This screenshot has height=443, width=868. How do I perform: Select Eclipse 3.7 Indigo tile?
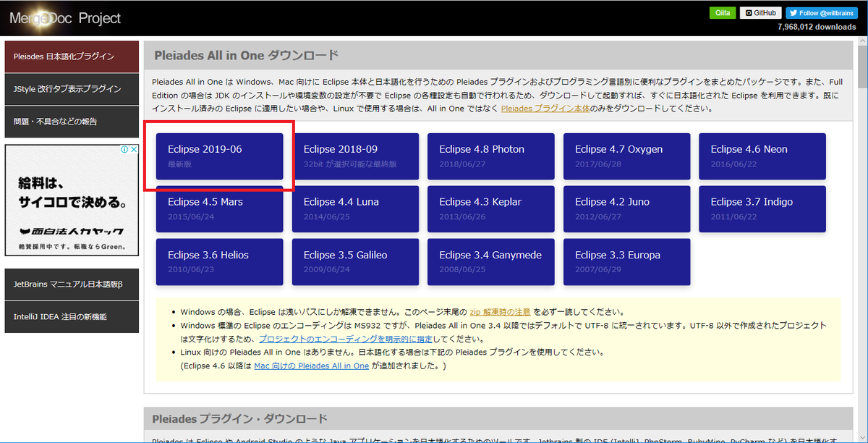(x=762, y=208)
